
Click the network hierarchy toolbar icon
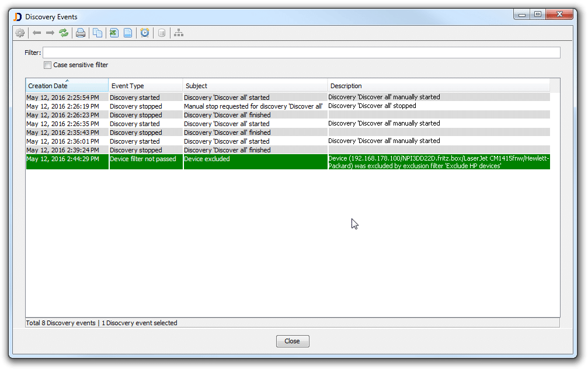click(x=179, y=33)
